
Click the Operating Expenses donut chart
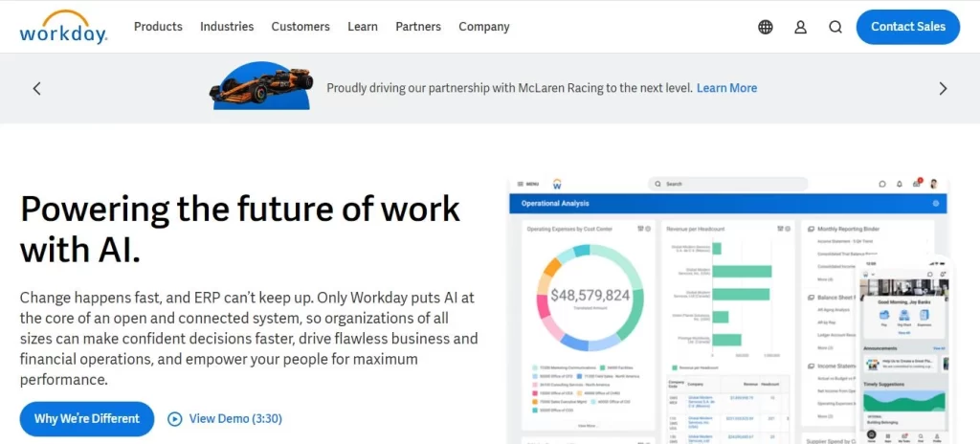590,297
